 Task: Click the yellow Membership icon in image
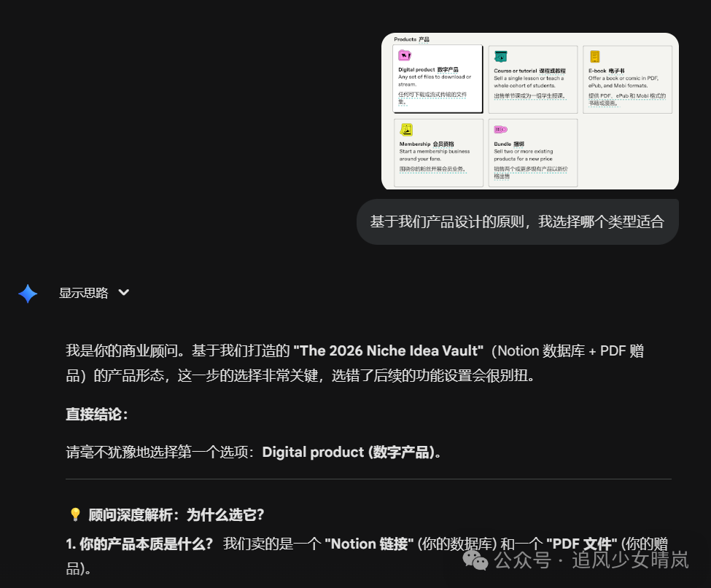pyautogui.click(x=406, y=130)
